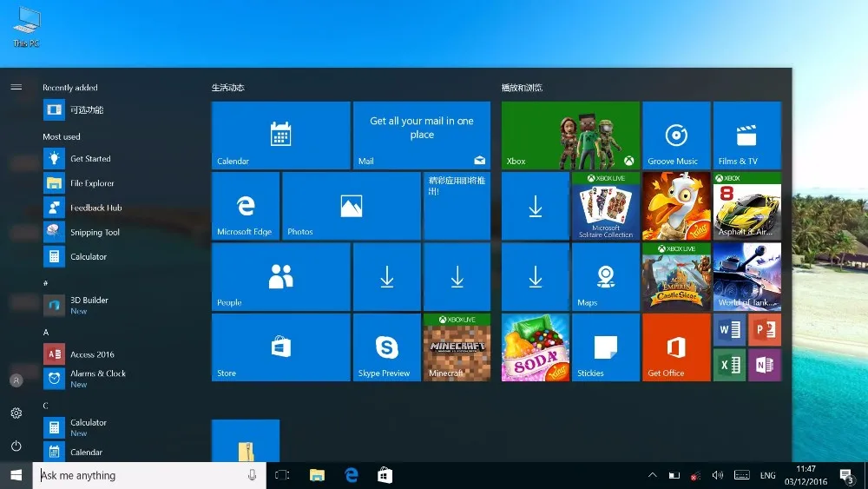Open the Candy Crush Soda tile

tap(536, 347)
